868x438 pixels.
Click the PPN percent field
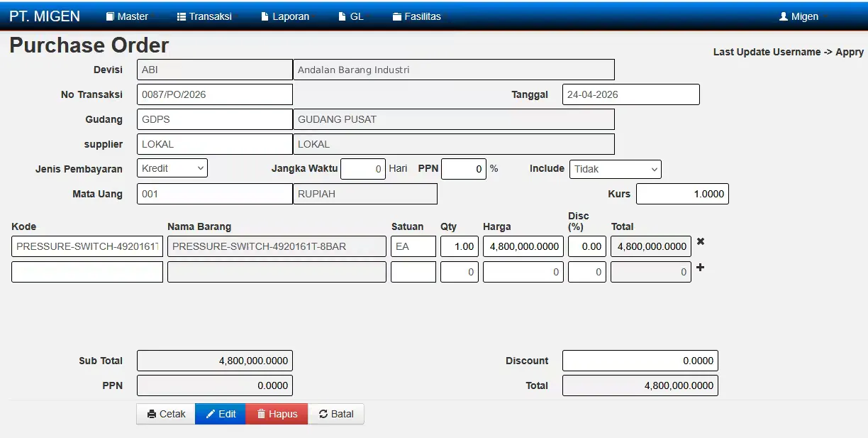click(464, 169)
